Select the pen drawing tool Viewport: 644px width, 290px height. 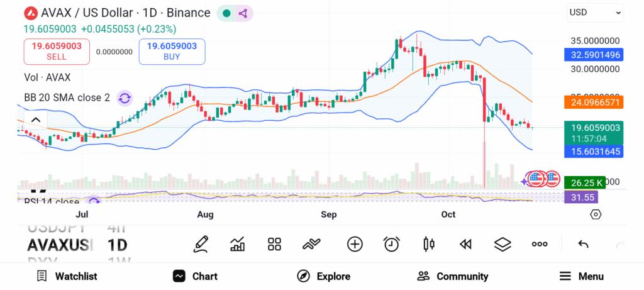(x=201, y=244)
